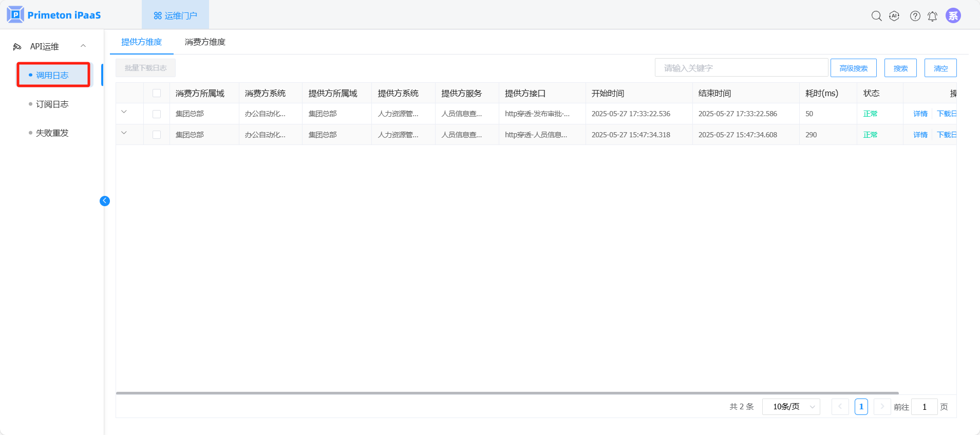The height and width of the screenshot is (435, 980).
Task: Open 订阅日志 in the sidebar
Action: point(52,104)
